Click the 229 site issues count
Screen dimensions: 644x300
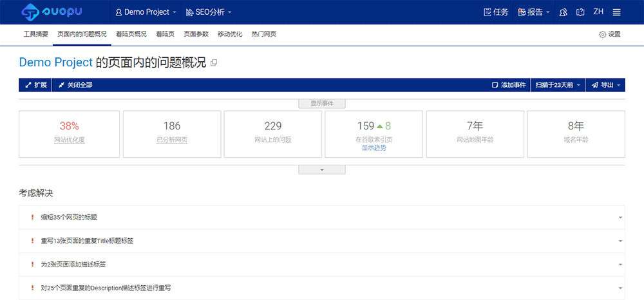(x=272, y=126)
